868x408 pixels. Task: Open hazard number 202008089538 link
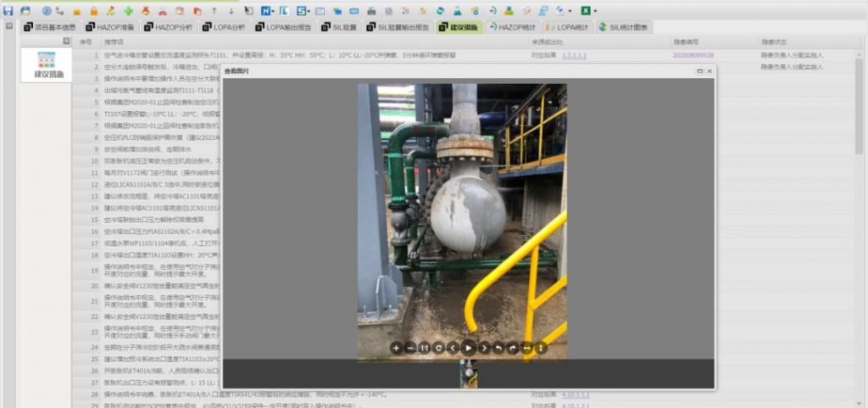(x=693, y=55)
